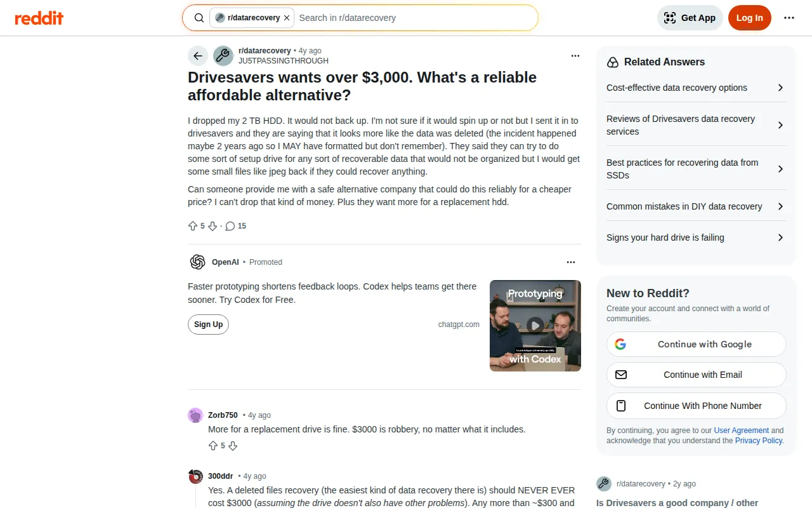Expand Reviews of Drivesavers answer
Image resolution: width=812 pixels, height=508 pixels.
pos(696,125)
